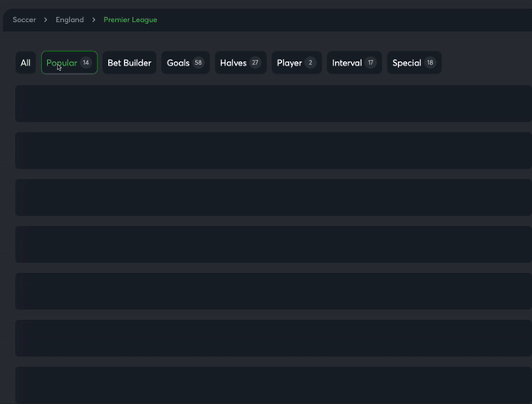Choose the Special markets tab

click(414, 63)
